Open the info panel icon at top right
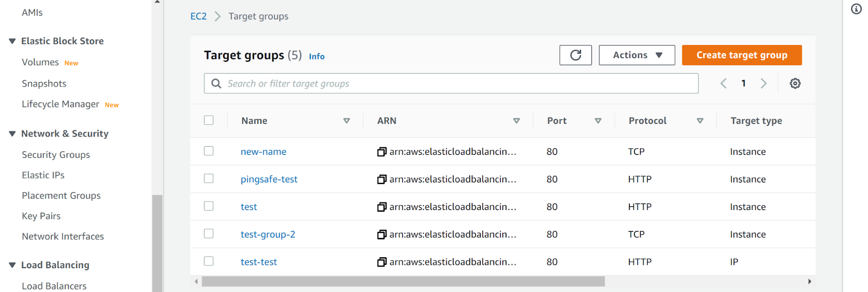This screenshot has height=292, width=868. pyautogui.click(x=856, y=9)
